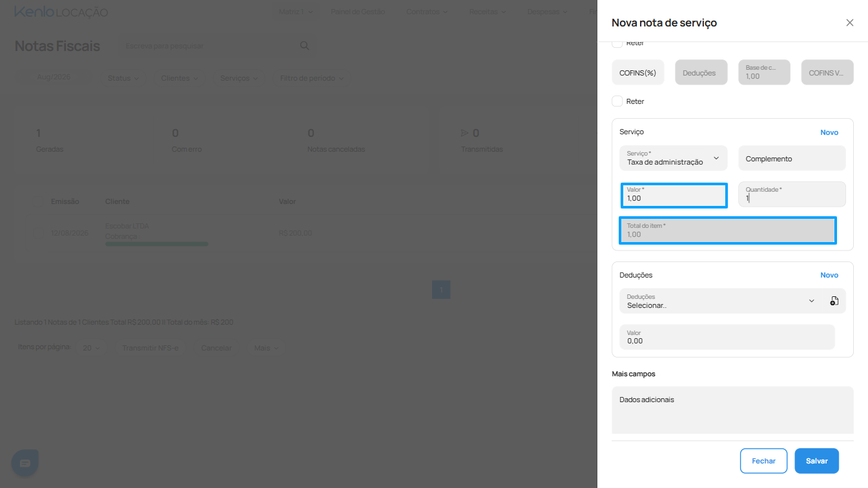
Task: Click the Transmitidas arrow icon
Action: (x=464, y=133)
